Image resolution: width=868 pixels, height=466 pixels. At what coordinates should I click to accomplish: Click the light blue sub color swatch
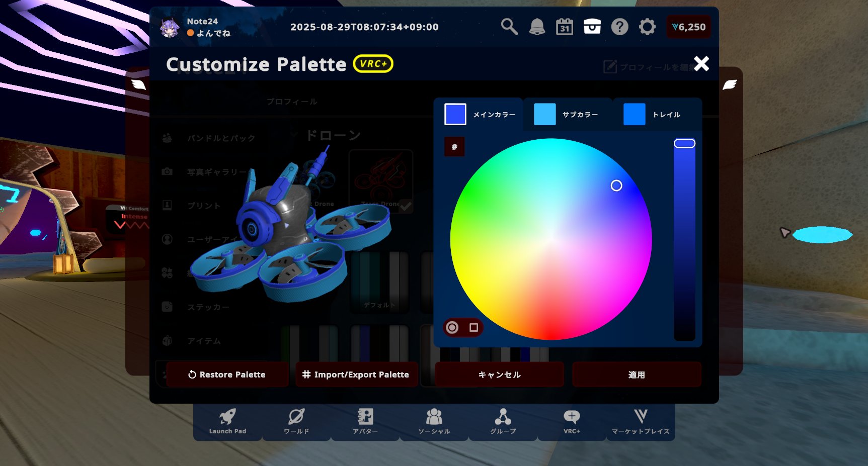[x=545, y=114]
